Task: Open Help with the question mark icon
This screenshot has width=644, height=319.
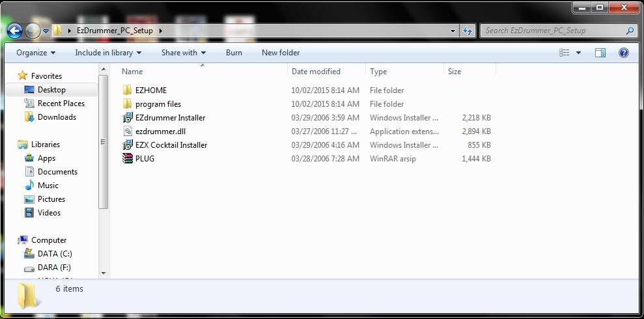Action: click(x=623, y=53)
